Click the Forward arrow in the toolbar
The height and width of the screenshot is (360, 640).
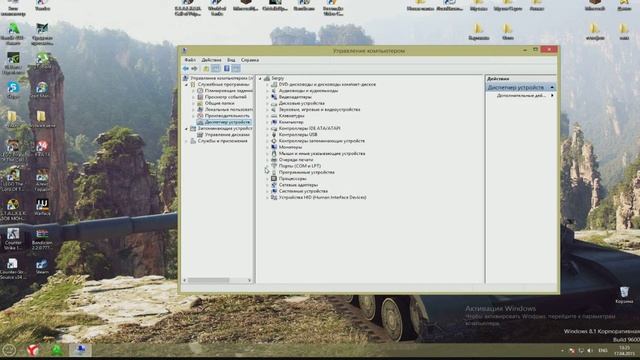point(195,69)
